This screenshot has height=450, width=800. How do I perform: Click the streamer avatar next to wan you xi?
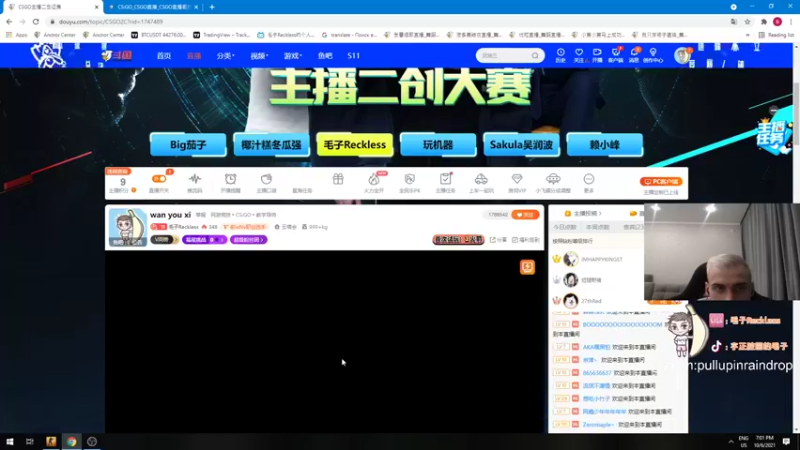(x=128, y=227)
